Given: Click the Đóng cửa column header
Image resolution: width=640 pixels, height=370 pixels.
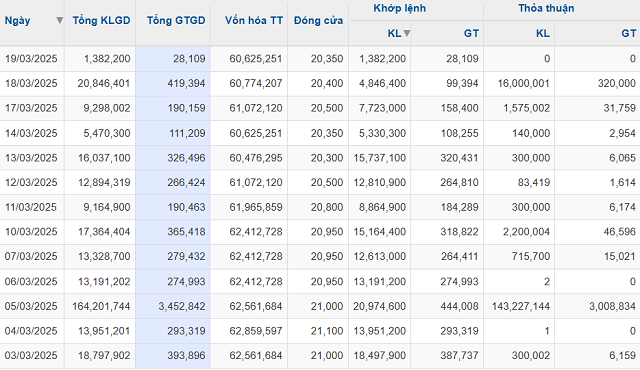Looking at the screenshot, I should click(318, 20).
